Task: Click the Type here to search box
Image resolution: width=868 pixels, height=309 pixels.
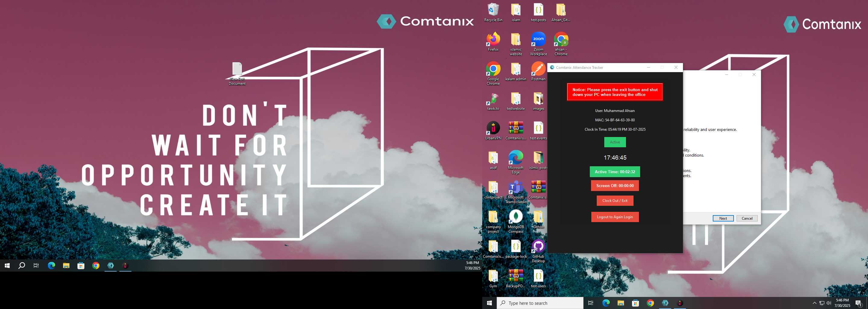Action: 540,303
